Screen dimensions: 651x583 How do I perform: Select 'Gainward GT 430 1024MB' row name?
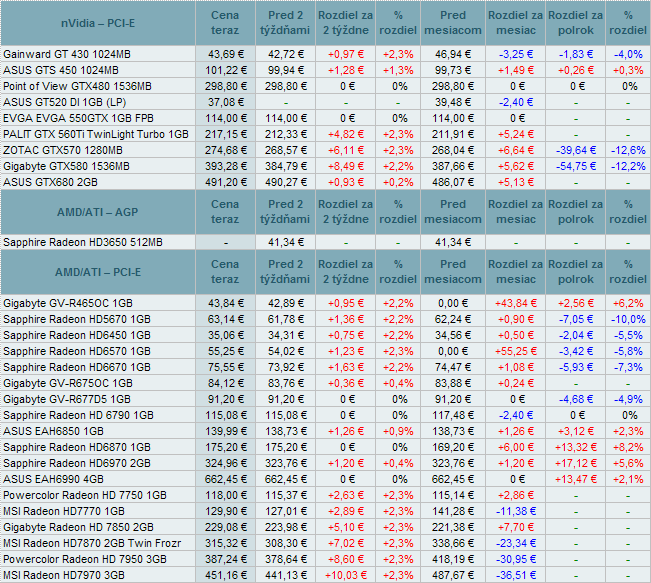(x=67, y=54)
